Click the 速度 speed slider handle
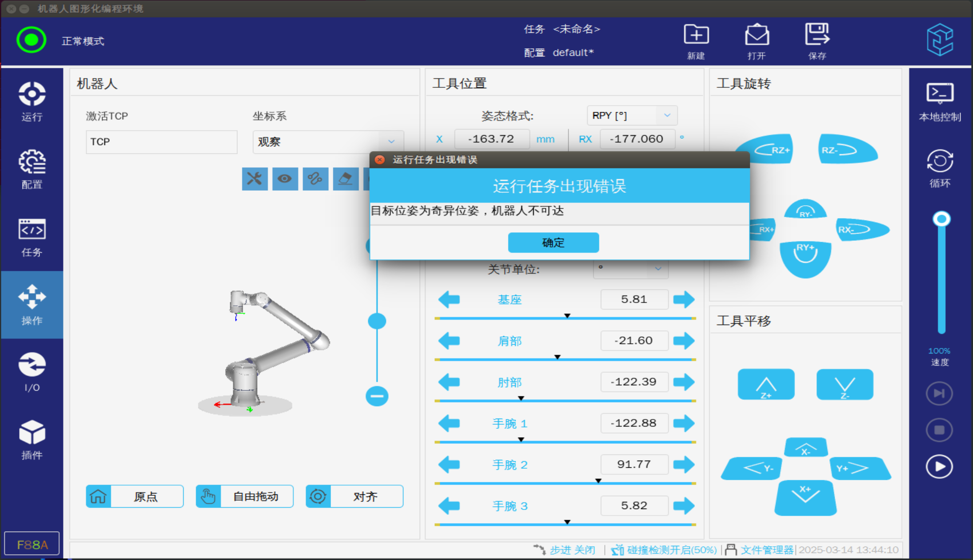The width and height of the screenshot is (973, 560). pyautogui.click(x=941, y=219)
